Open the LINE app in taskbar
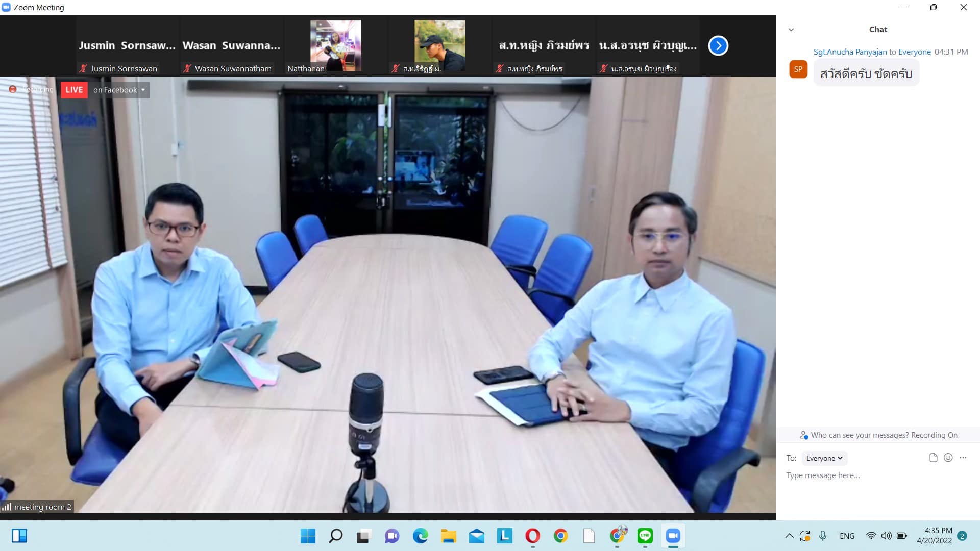The width and height of the screenshot is (980, 551). tap(645, 536)
